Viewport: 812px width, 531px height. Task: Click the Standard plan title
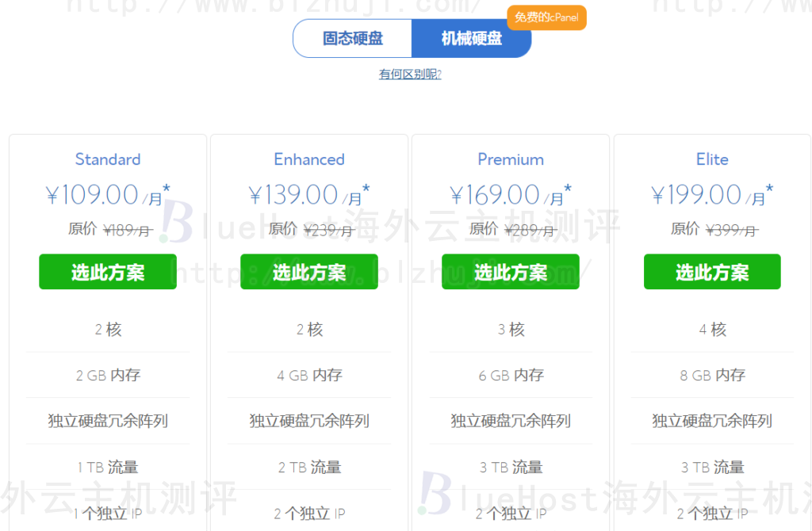coord(108,159)
